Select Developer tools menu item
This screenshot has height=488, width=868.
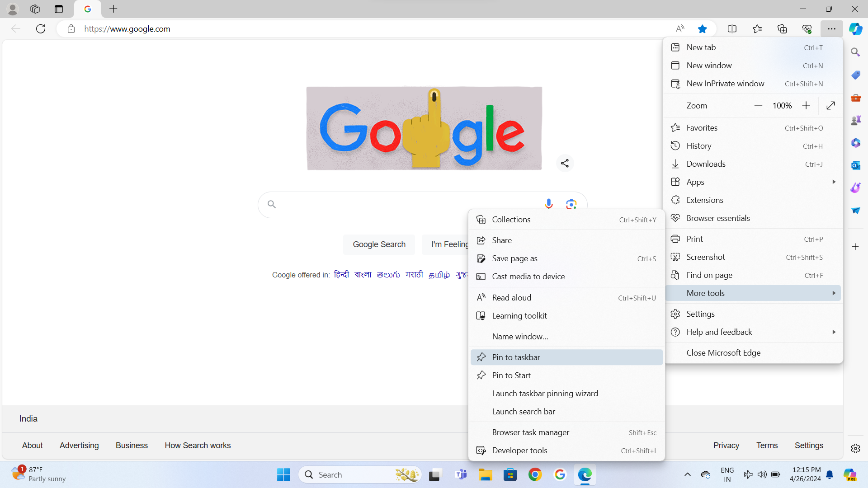[x=520, y=450]
